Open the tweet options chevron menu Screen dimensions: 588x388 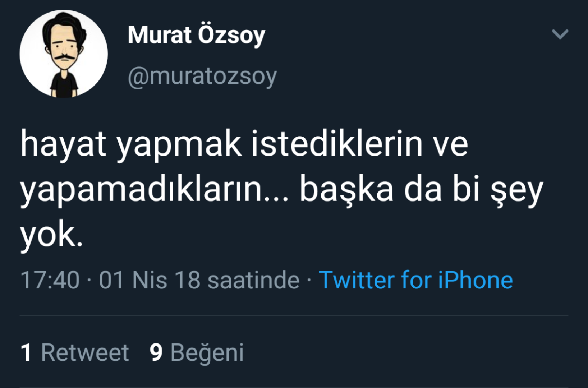pyautogui.click(x=560, y=34)
